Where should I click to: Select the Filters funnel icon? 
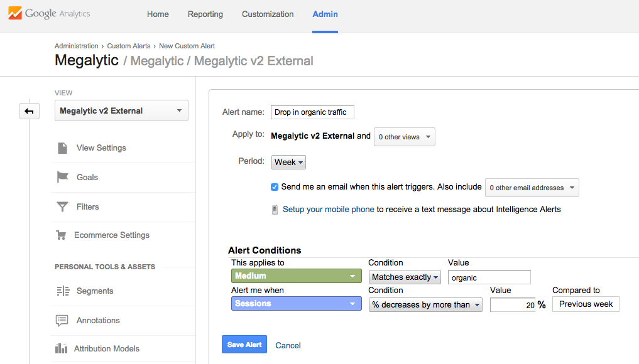(x=62, y=206)
